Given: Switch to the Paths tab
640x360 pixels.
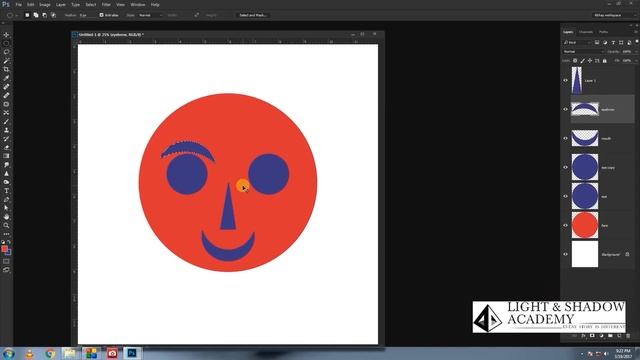Looking at the screenshot, I should 603,32.
